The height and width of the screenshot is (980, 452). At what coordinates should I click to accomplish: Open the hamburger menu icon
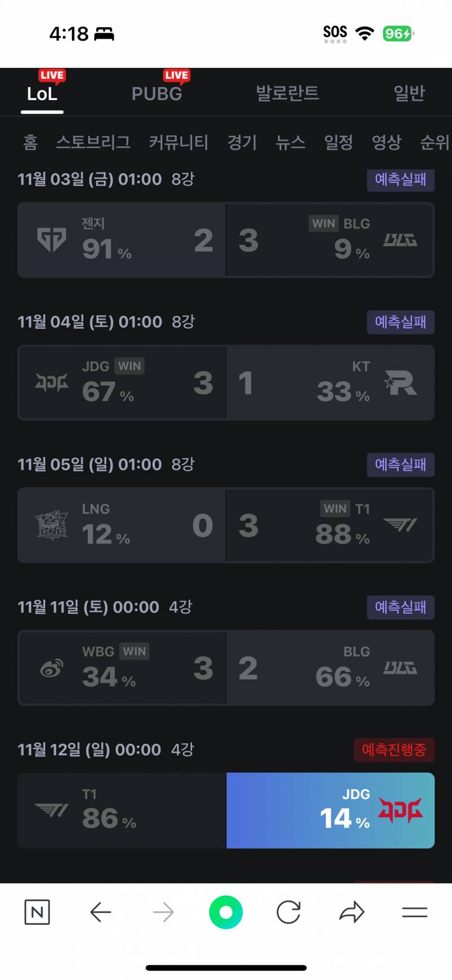tap(414, 912)
